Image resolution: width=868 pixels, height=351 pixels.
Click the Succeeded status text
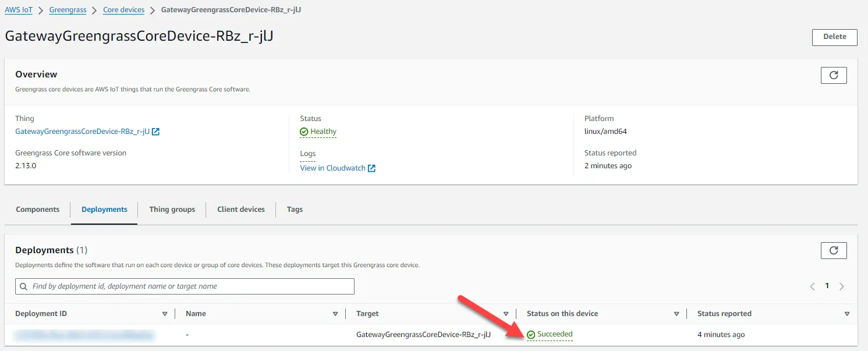coord(555,334)
